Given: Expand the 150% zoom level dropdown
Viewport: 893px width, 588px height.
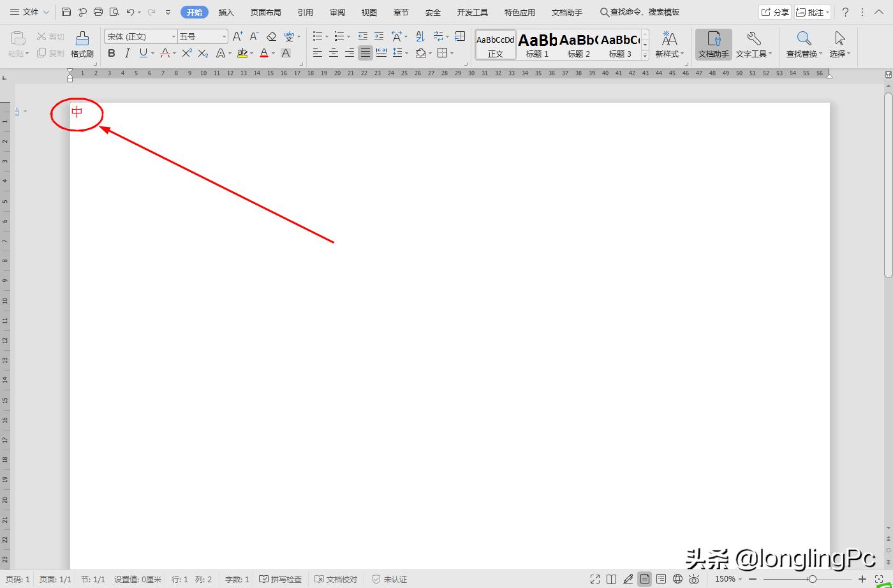Looking at the screenshot, I should (728, 579).
